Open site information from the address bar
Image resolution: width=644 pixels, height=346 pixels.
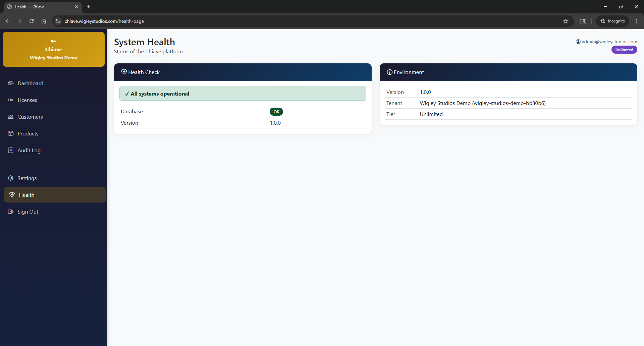(x=58, y=21)
